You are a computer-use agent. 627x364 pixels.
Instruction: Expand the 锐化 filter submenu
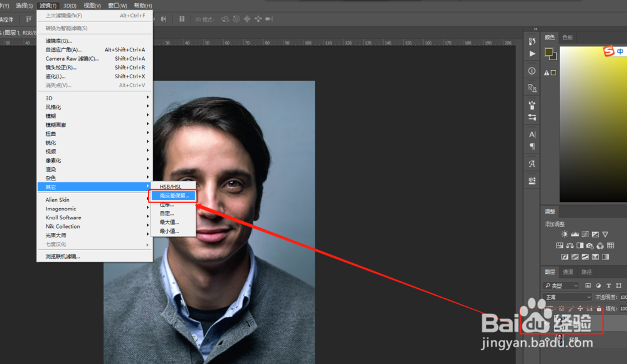point(95,142)
